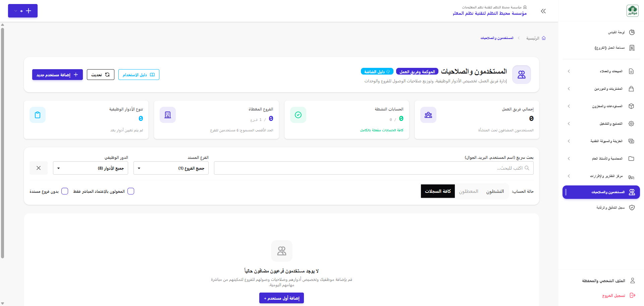The height and width of the screenshot is (306, 644).
Task: Open دليل الاستخدام usage guide button
Action: 139,75
